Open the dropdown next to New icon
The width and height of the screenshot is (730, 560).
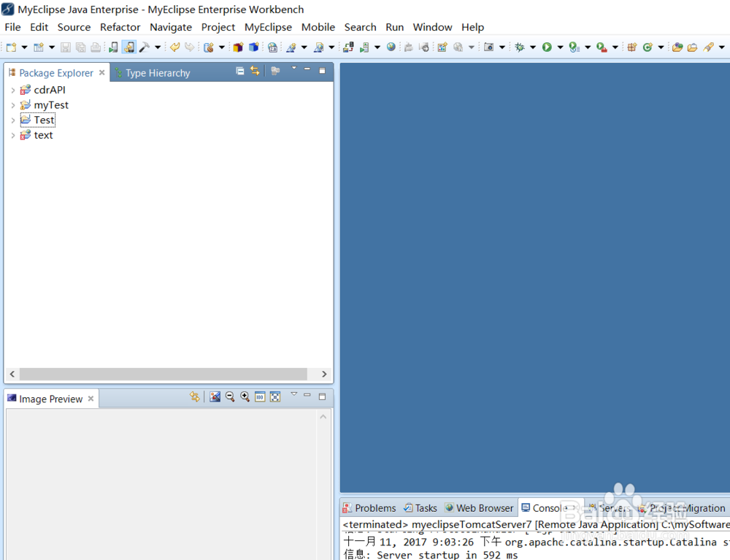pyautogui.click(x=24, y=47)
